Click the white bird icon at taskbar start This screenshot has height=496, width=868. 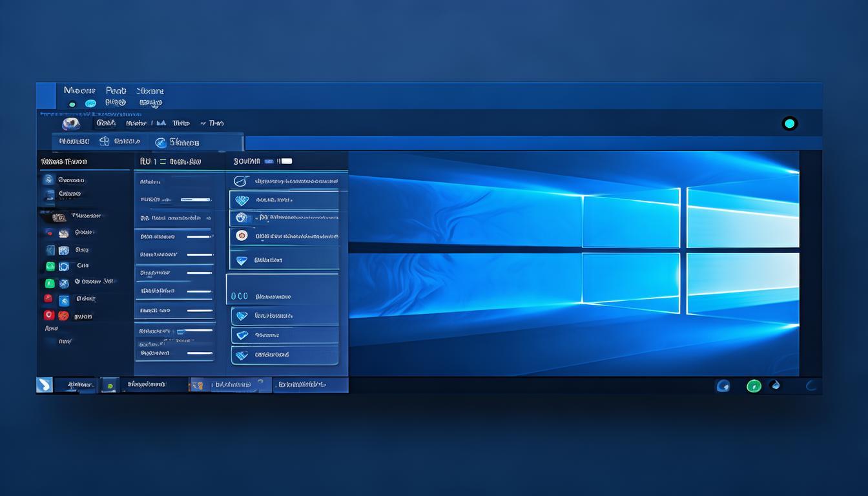pyautogui.click(x=45, y=385)
